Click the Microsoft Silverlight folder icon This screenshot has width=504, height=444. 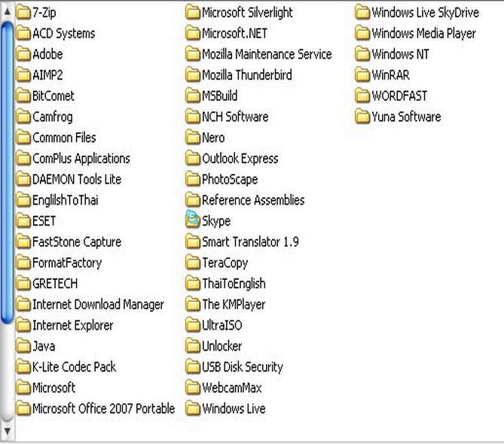(x=193, y=12)
